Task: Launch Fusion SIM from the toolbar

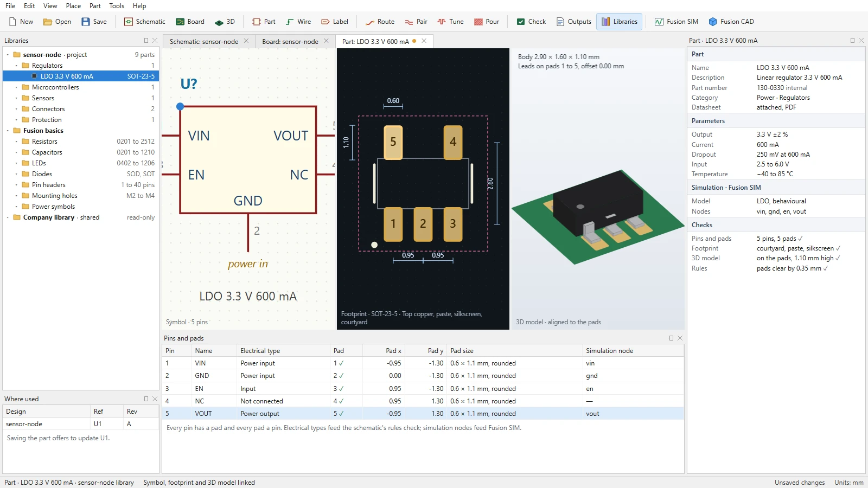Action: coord(676,22)
